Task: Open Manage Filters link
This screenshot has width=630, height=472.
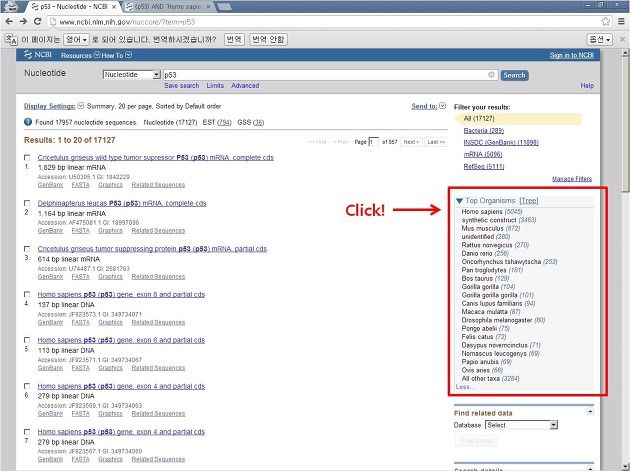Action: coord(572,179)
